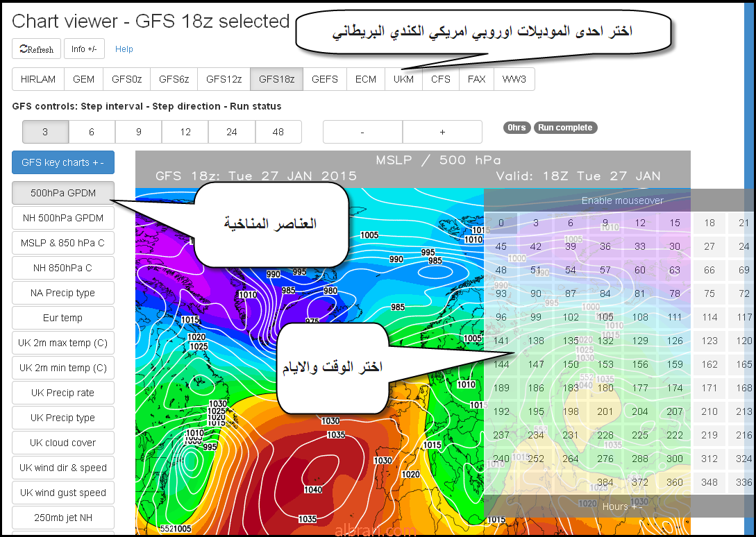Screen dimensions: 756x537
Task: Open the MSLP & 850 hPa C chart
Action: coord(63,243)
